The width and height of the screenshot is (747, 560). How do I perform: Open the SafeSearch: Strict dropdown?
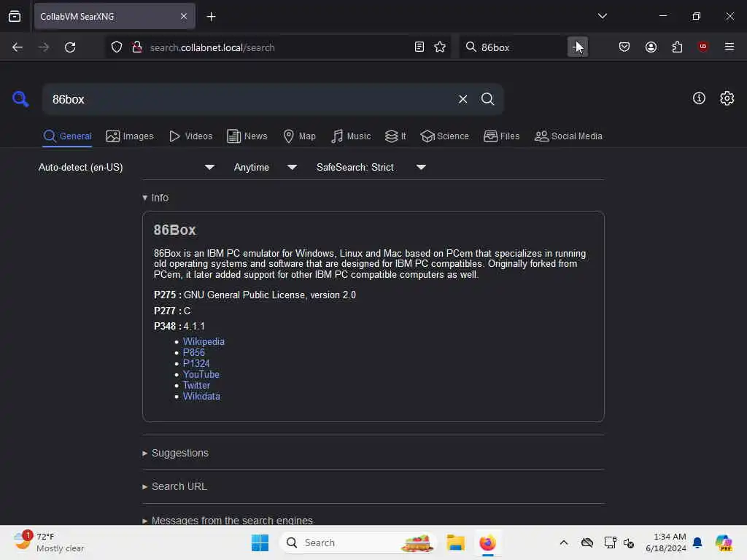pyautogui.click(x=371, y=167)
